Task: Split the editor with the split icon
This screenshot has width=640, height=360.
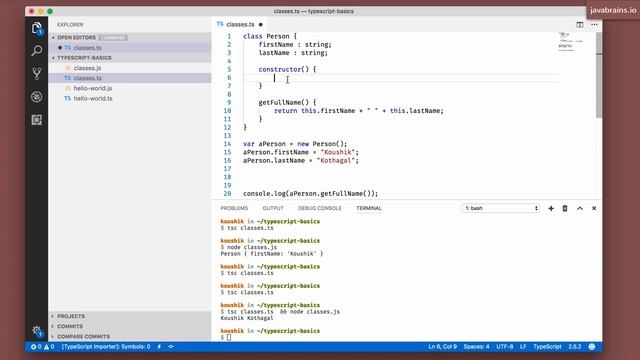Action: coord(580,24)
